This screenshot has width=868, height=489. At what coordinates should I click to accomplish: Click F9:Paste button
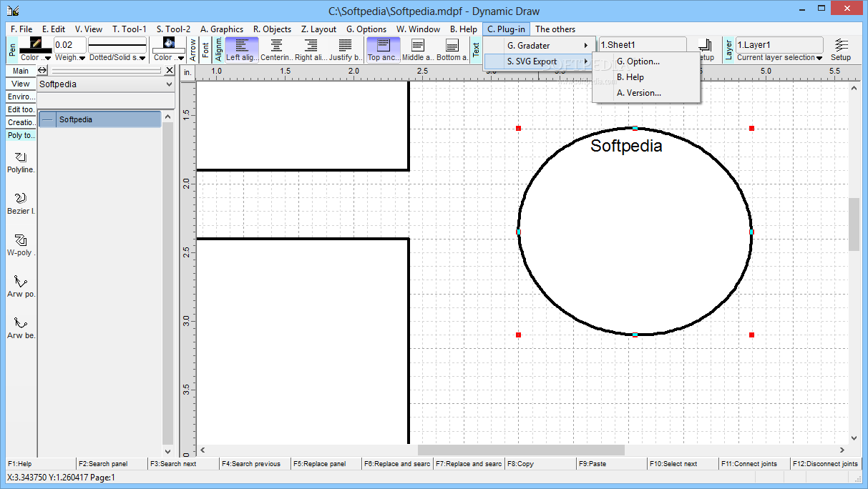tap(612, 464)
